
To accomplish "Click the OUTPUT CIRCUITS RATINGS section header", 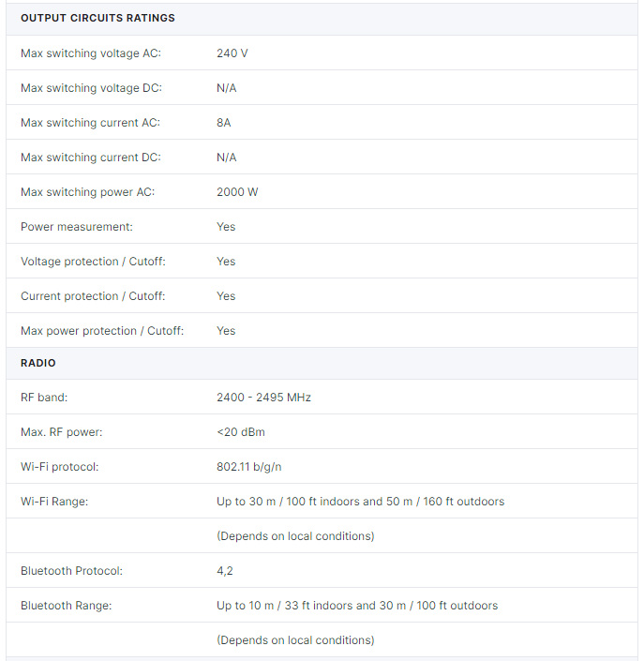I will (x=97, y=18).
